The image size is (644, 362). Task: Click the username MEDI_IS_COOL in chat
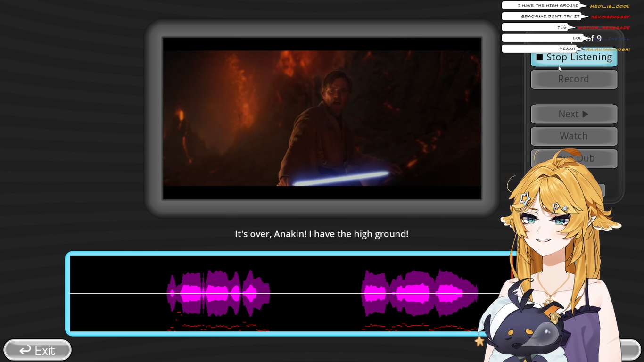click(610, 6)
